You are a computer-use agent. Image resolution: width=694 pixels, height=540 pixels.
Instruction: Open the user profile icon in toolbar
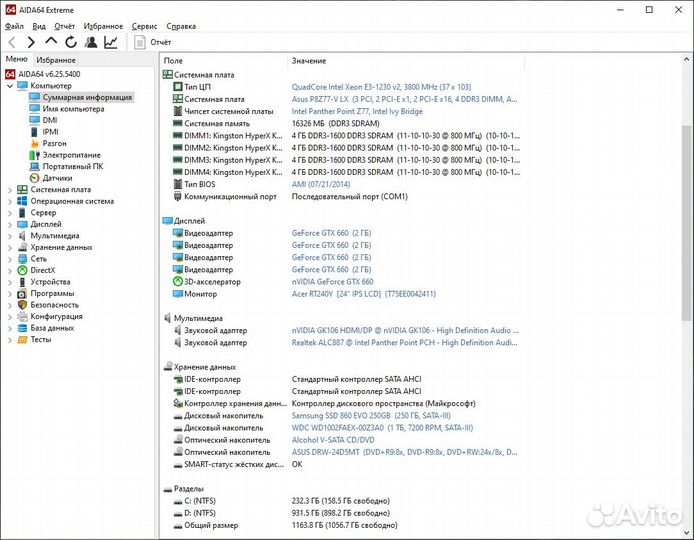[x=91, y=42]
